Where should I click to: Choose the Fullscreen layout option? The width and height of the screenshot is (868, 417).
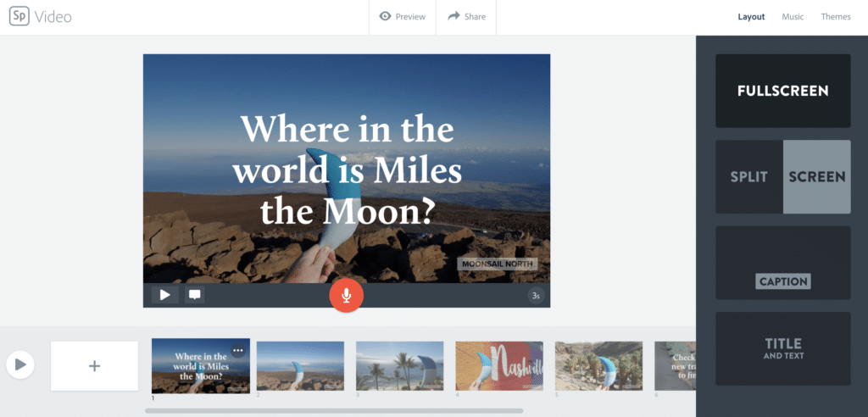point(782,91)
